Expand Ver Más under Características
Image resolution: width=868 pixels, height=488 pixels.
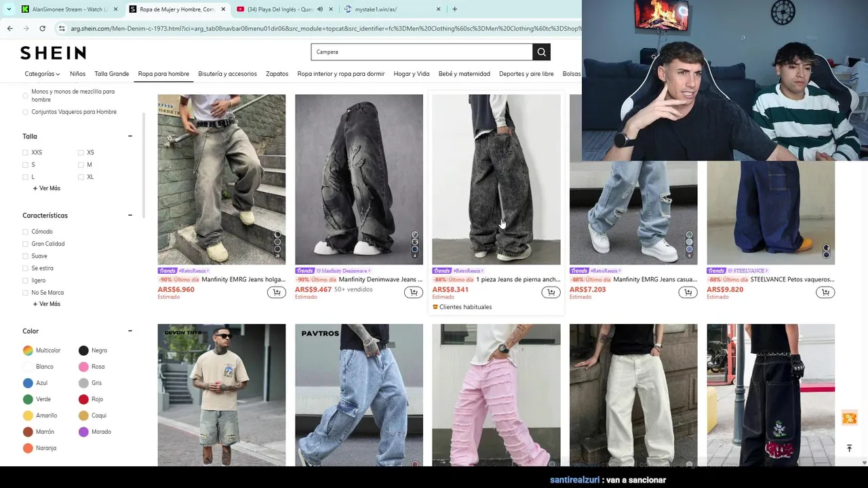pyautogui.click(x=47, y=304)
